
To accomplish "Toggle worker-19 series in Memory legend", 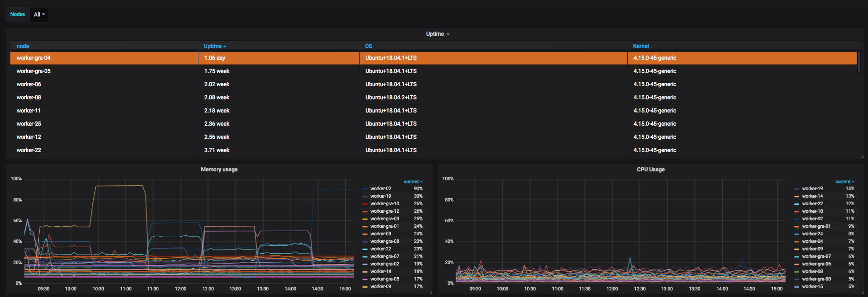I will [381, 196].
